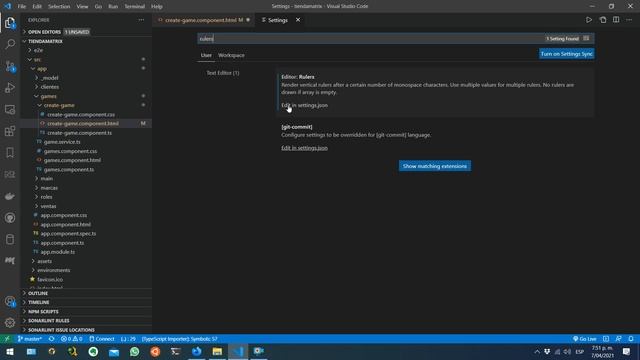Open Source Control view in activity bar

10,66
